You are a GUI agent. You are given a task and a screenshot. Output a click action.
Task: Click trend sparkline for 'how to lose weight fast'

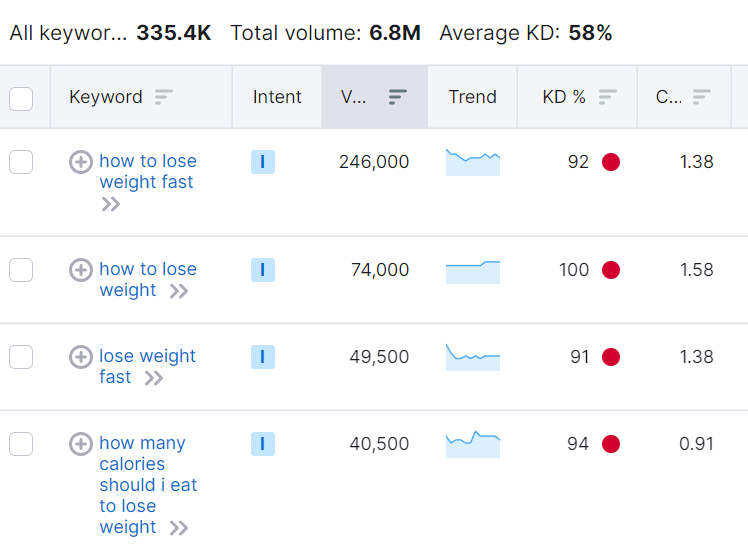(472, 162)
